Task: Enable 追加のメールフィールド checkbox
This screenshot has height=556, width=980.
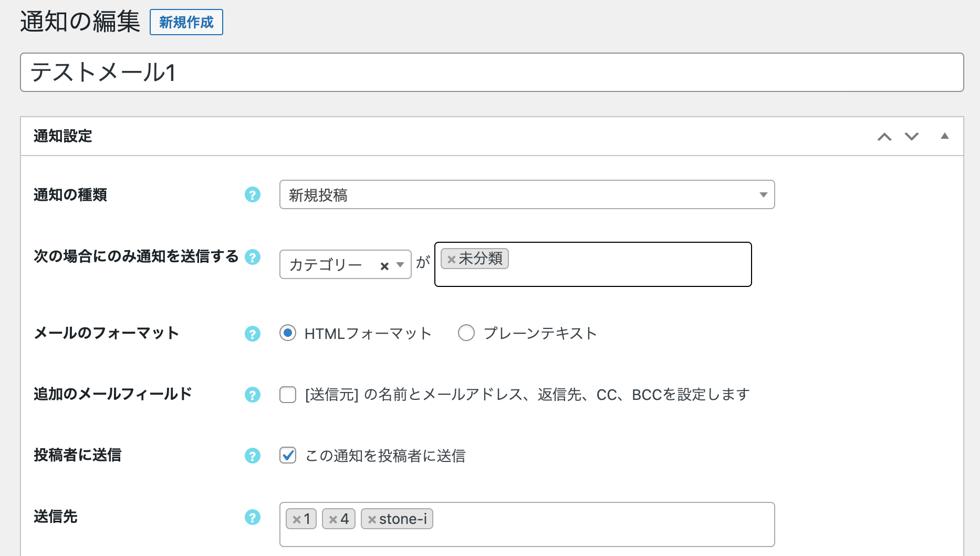Action: click(x=288, y=395)
